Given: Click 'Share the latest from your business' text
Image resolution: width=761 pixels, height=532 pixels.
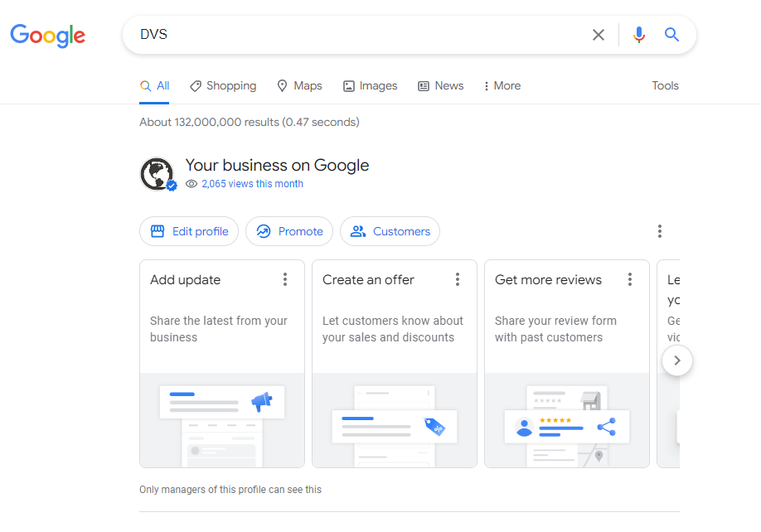Looking at the screenshot, I should (219, 329).
